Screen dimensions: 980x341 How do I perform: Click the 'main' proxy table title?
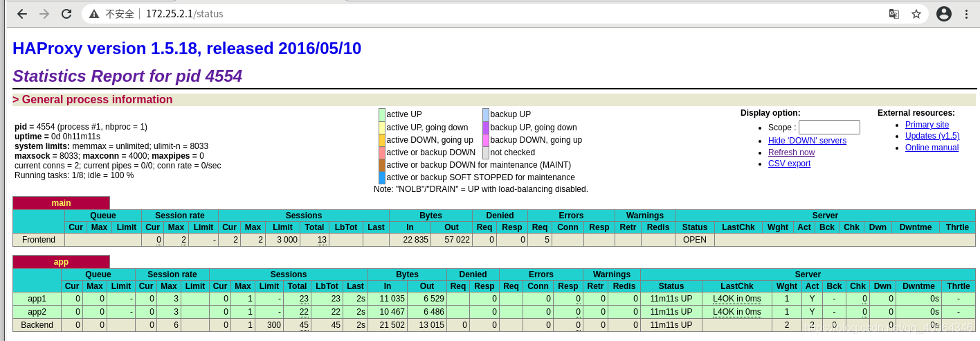coord(61,203)
